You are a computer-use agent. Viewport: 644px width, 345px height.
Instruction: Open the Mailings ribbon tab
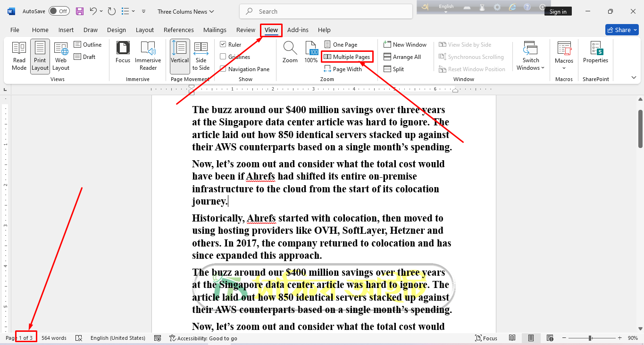tap(215, 29)
